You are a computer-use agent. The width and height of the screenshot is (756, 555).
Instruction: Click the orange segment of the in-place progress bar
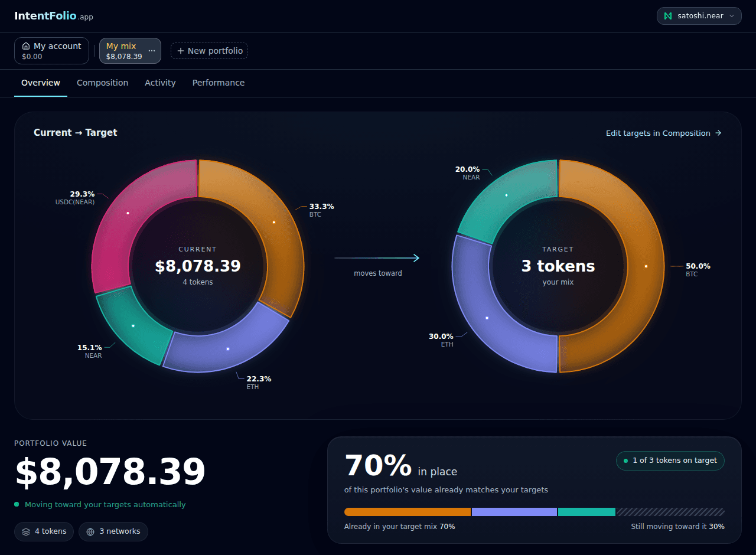click(408, 512)
